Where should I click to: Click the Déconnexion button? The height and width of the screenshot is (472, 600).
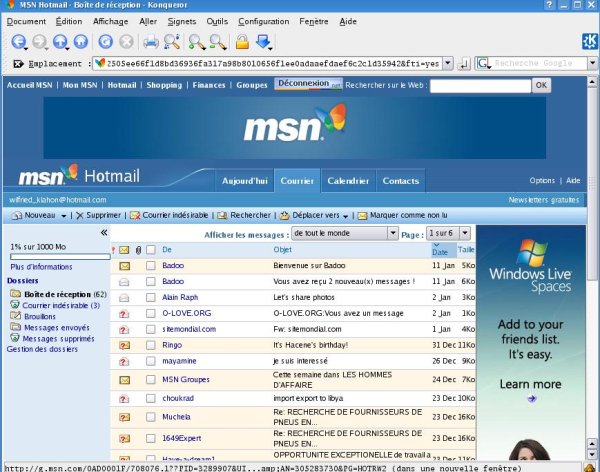(308, 83)
